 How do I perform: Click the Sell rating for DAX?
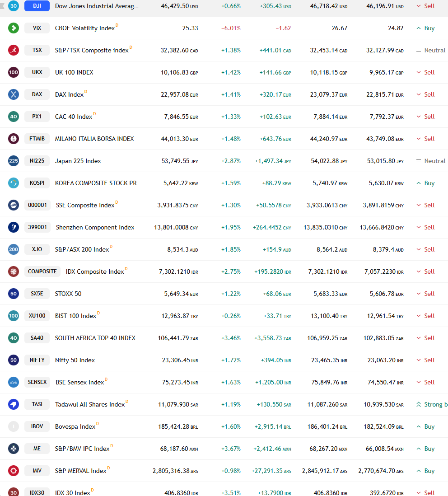click(x=425, y=94)
